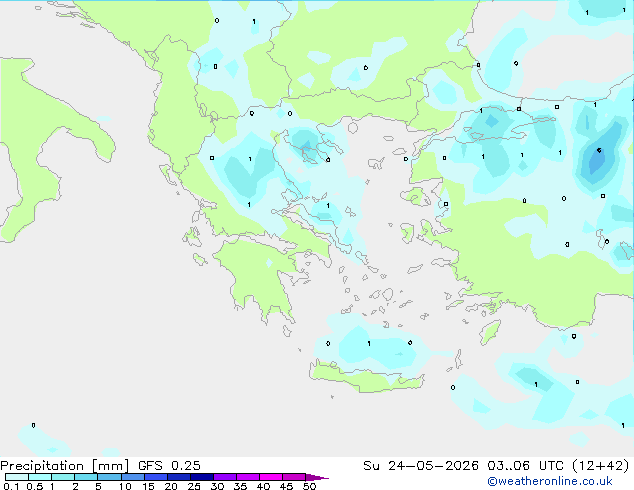Select the 2–5 mm legend color
The height and width of the screenshot is (490, 634).
pos(86,477)
